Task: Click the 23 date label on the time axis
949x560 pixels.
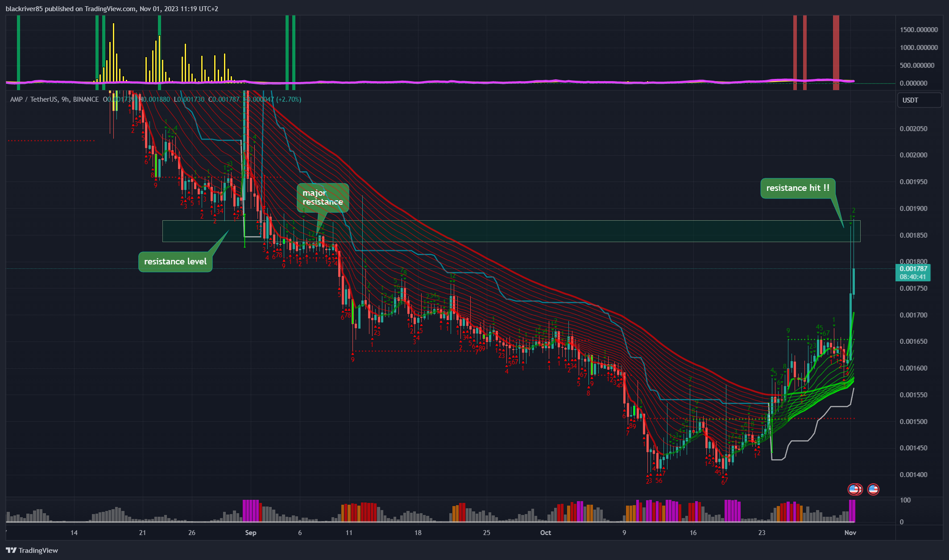Action: (x=762, y=533)
